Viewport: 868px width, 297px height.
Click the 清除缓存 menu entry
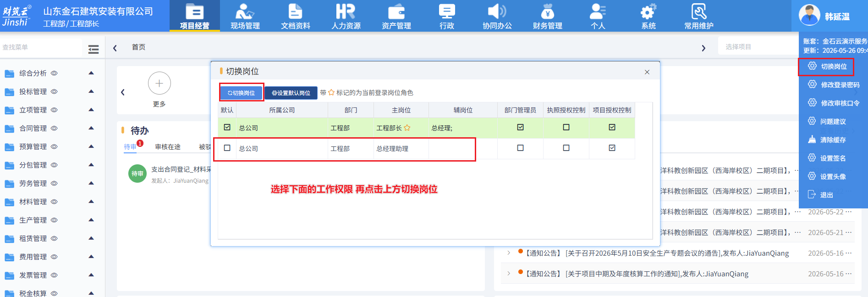pyautogui.click(x=828, y=140)
